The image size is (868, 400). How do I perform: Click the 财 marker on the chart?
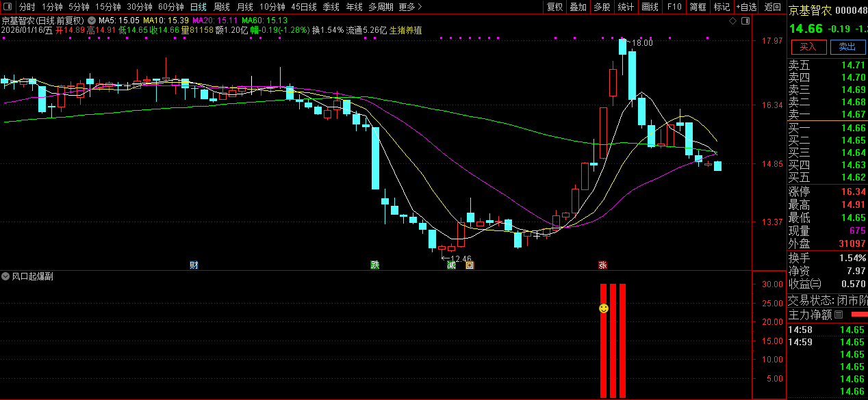point(194,265)
